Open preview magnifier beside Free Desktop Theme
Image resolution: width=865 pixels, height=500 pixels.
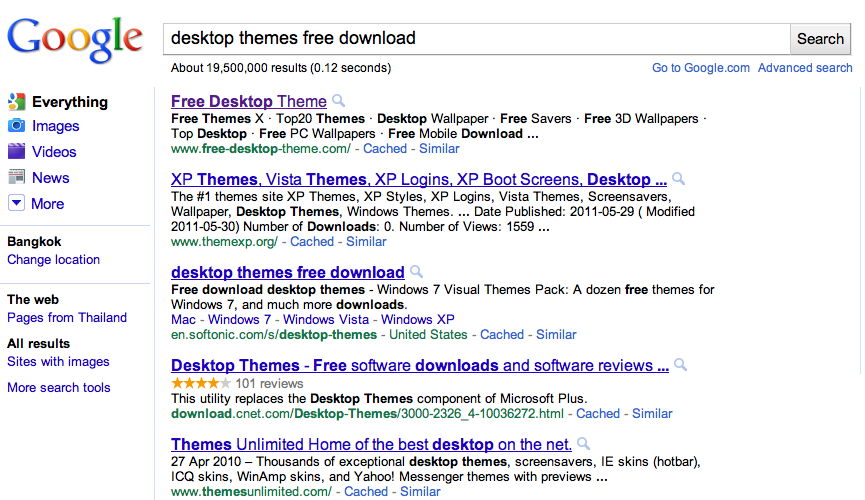point(339,100)
